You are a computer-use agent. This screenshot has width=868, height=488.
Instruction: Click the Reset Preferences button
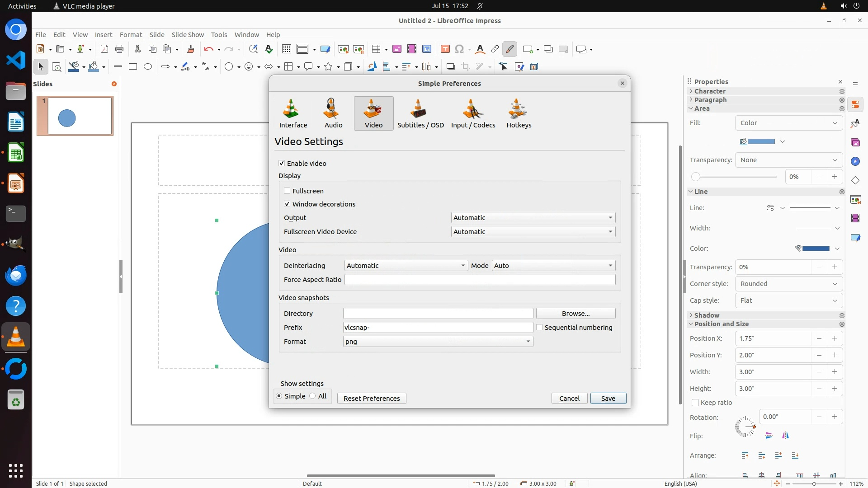click(371, 399)
